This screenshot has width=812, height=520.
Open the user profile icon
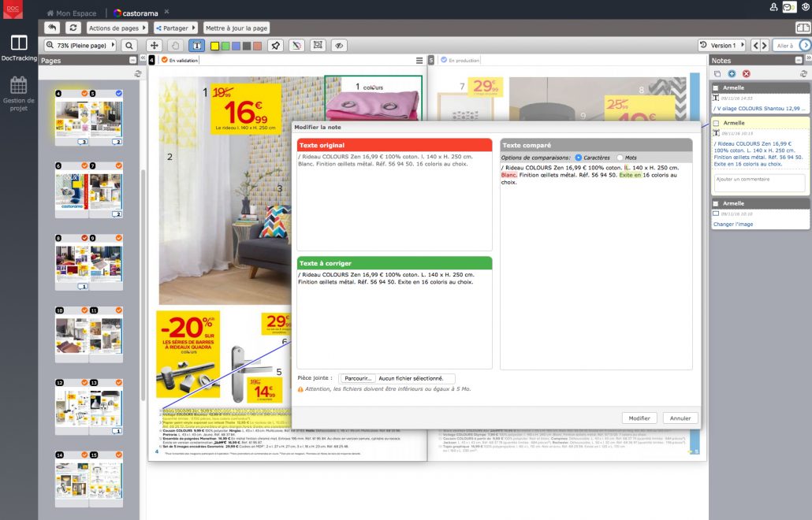click(x=773, y=7)
